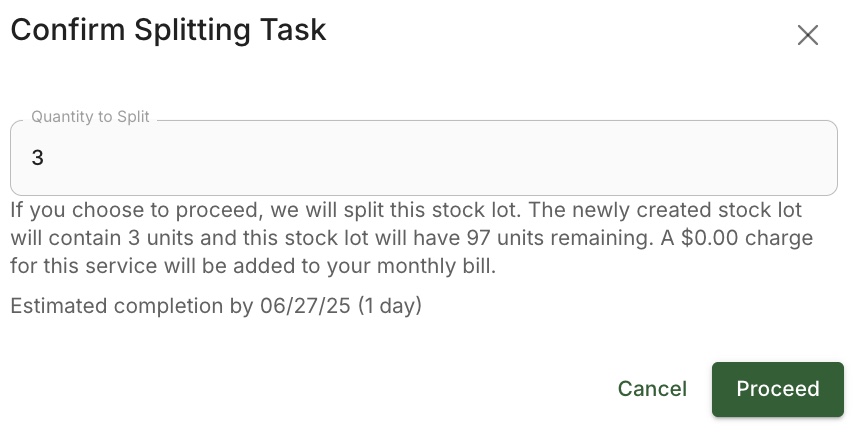
Task: Click the 06/27/25 date text
Action: click(305, 306)
